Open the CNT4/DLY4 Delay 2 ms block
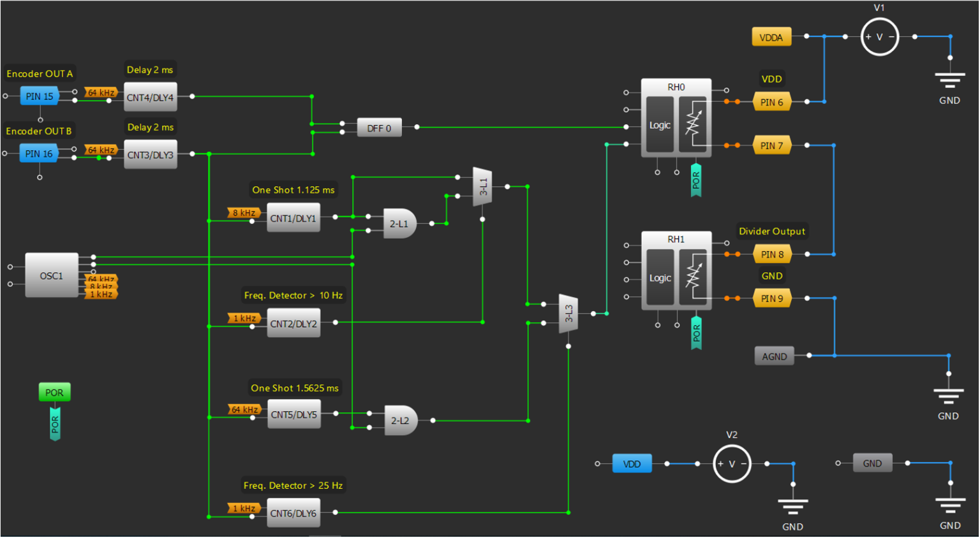980x538 pixels. coord(151,96)
